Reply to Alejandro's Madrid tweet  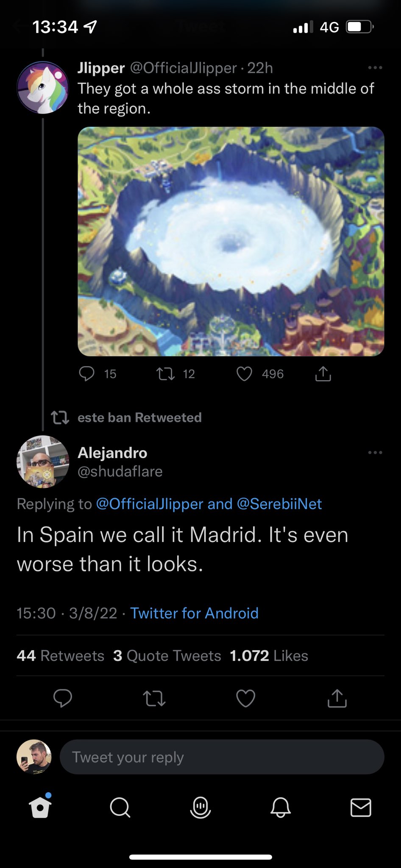63,698
